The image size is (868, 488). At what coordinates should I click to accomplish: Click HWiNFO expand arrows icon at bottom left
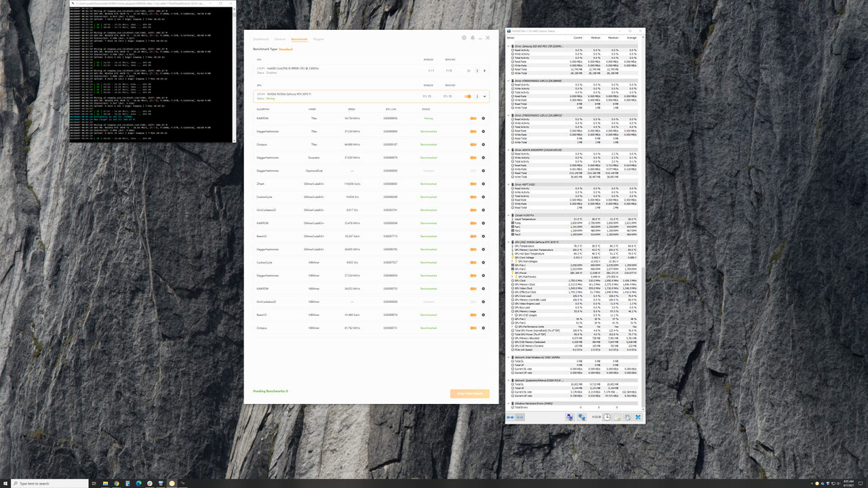(x=511, y=418)
